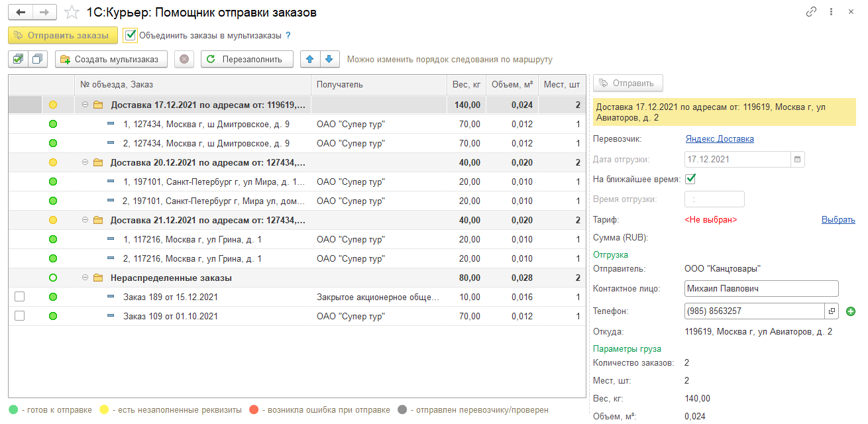Sort by the Получатель column header
Viewport: 868px width, 424px height.
coord(378,84)
